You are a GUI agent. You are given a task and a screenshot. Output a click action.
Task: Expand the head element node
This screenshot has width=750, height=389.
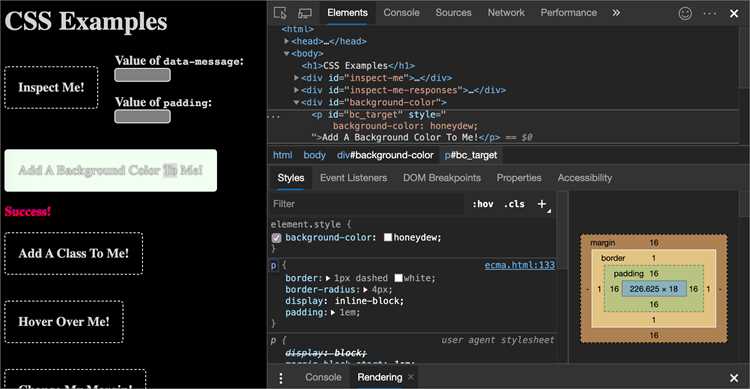[x=287, y=41]
